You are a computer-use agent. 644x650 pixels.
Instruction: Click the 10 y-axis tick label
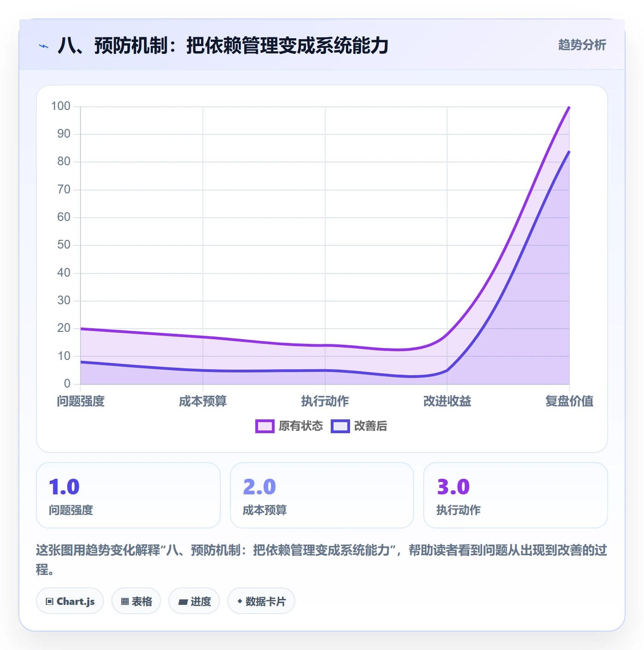point(64,356)
